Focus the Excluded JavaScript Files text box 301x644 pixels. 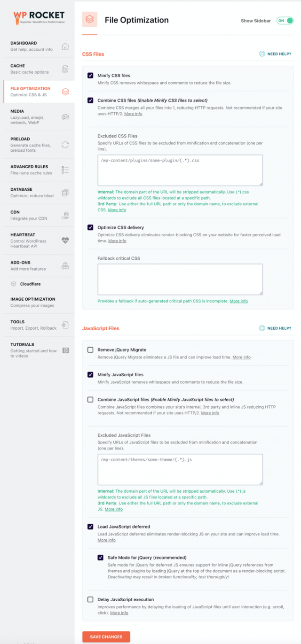click(180, 469)
